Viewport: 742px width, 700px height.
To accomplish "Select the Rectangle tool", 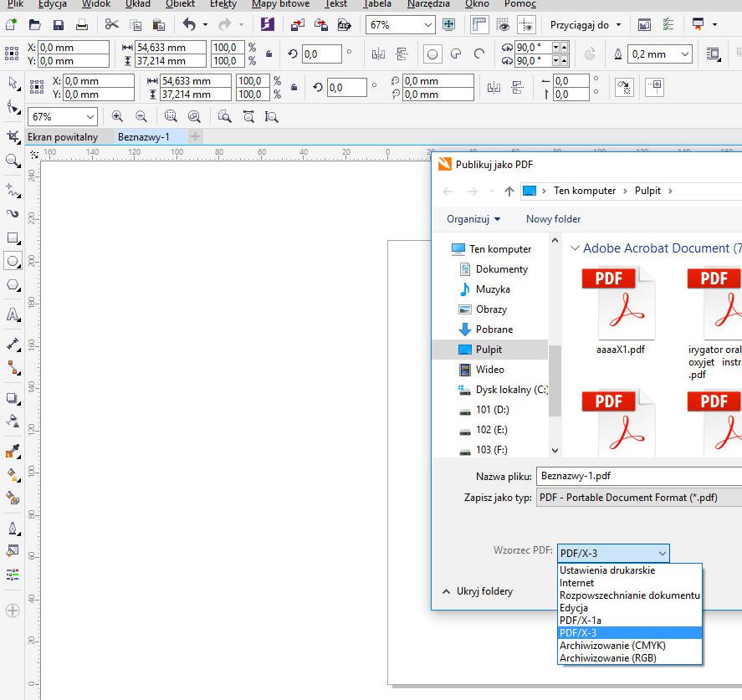I will click(x=13, y=238).
